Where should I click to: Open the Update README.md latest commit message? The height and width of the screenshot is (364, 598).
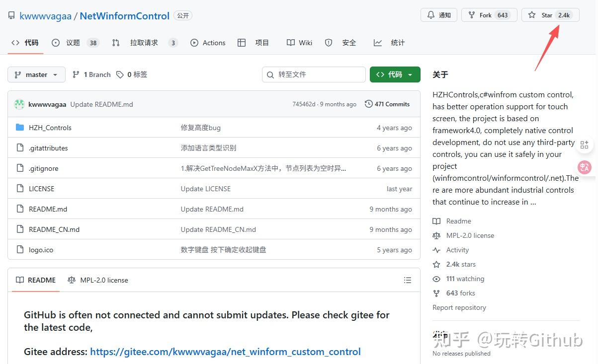[101, 104]
